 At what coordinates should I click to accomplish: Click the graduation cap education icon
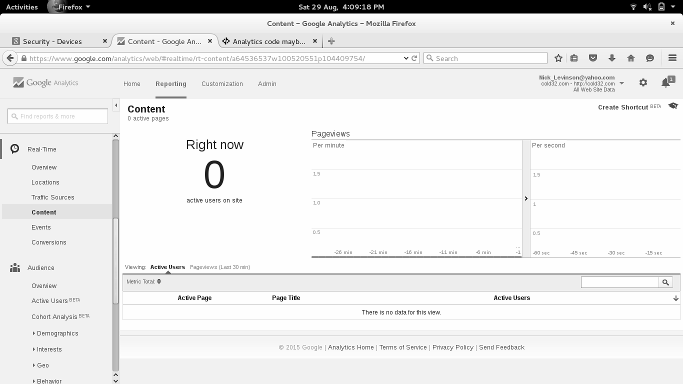pyautogui.click(x=673, y=106)
